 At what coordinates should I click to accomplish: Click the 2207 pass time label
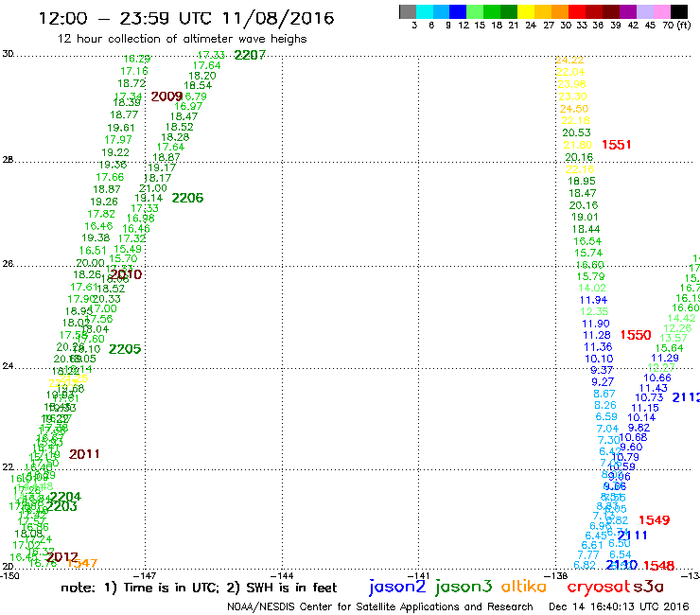coord(250,55)
